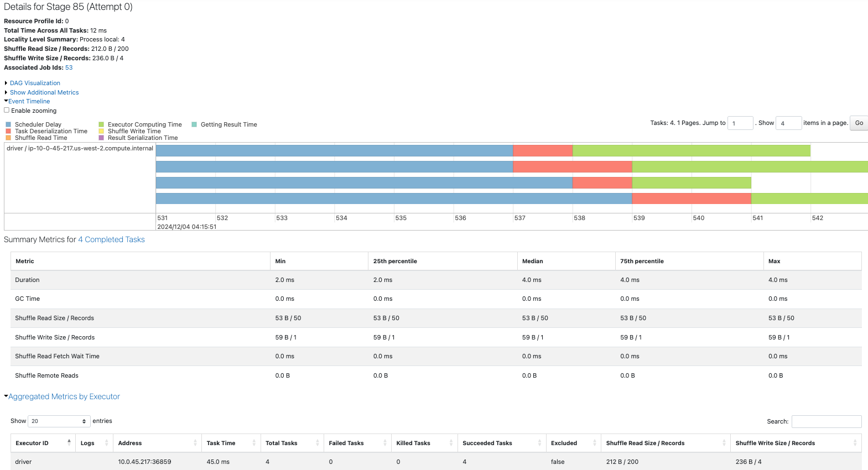The image size is (868, 470).
Task: Click the Go button for task pagination
Action: 859,123
